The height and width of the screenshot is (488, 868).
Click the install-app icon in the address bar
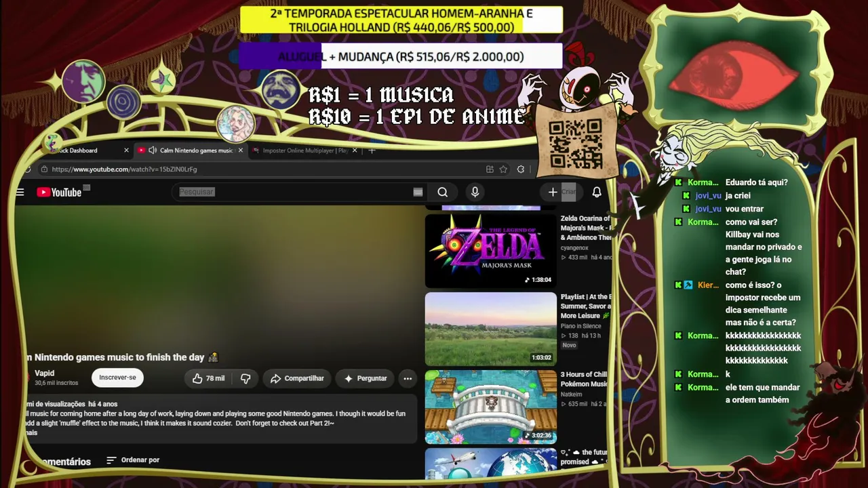click(x=490, y=169)
